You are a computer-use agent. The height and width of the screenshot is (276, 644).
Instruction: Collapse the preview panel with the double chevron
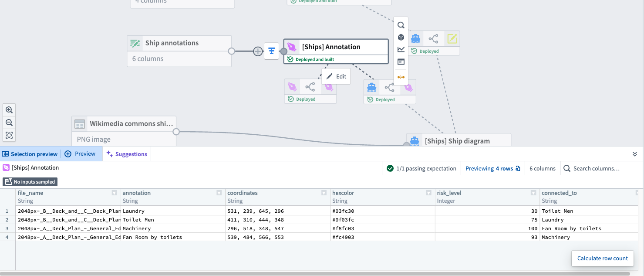(x=635, y=153)
